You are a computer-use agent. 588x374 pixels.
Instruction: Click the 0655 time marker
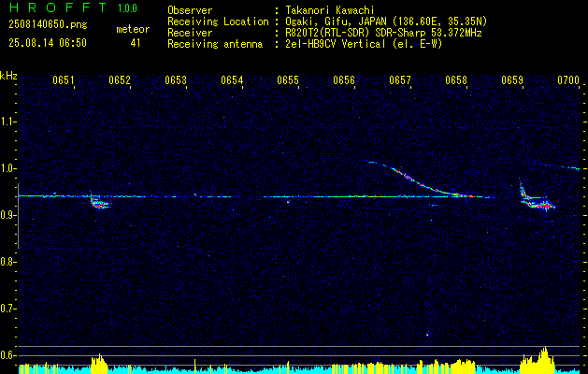(288, 80)
